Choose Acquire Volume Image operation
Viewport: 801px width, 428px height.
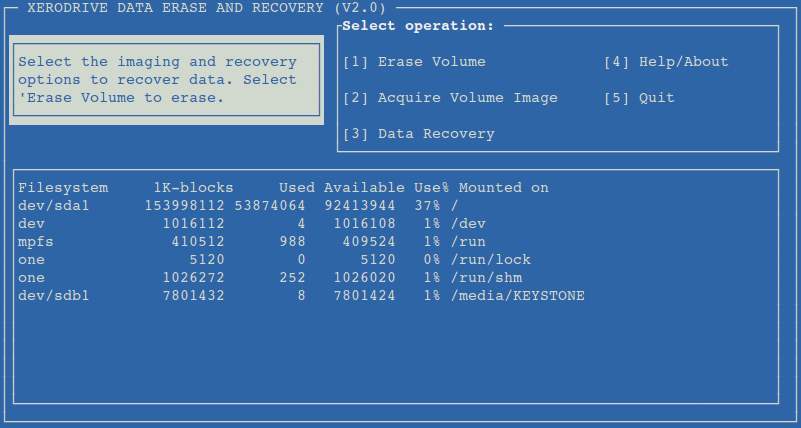(x=450, y=98)
